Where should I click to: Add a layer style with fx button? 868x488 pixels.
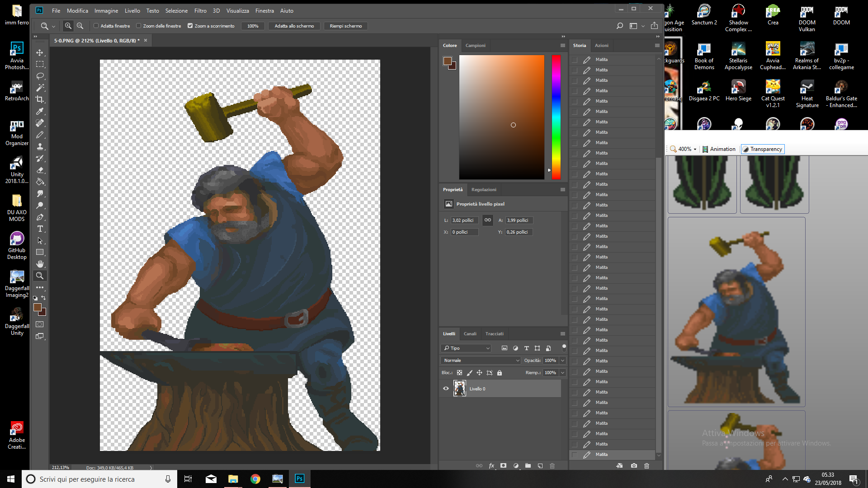[x=491, y=466]
